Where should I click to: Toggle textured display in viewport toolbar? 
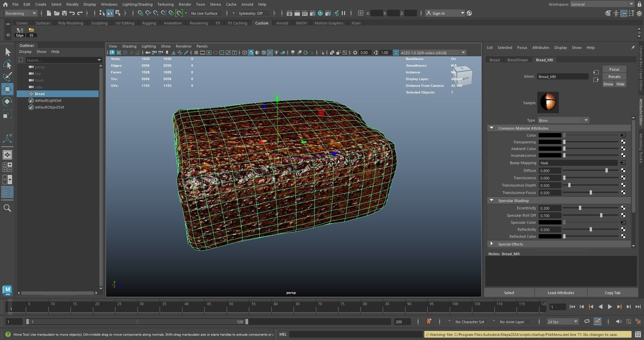coord(270,53)
